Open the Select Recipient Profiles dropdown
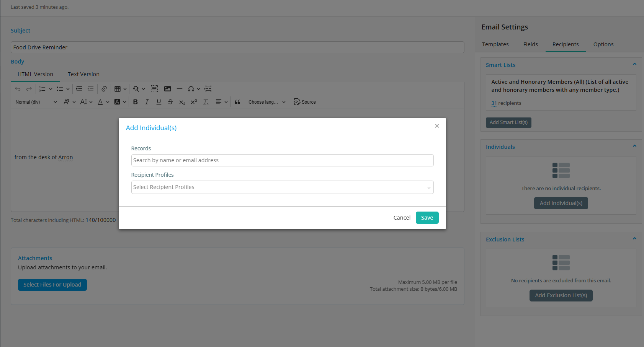The image size is (644, 347). [282, 187]
